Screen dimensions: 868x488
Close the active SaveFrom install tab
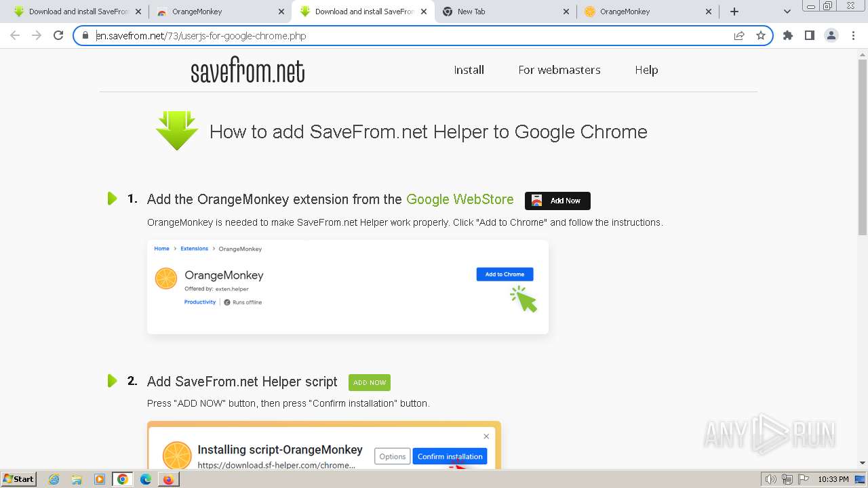tap(424, 12)
